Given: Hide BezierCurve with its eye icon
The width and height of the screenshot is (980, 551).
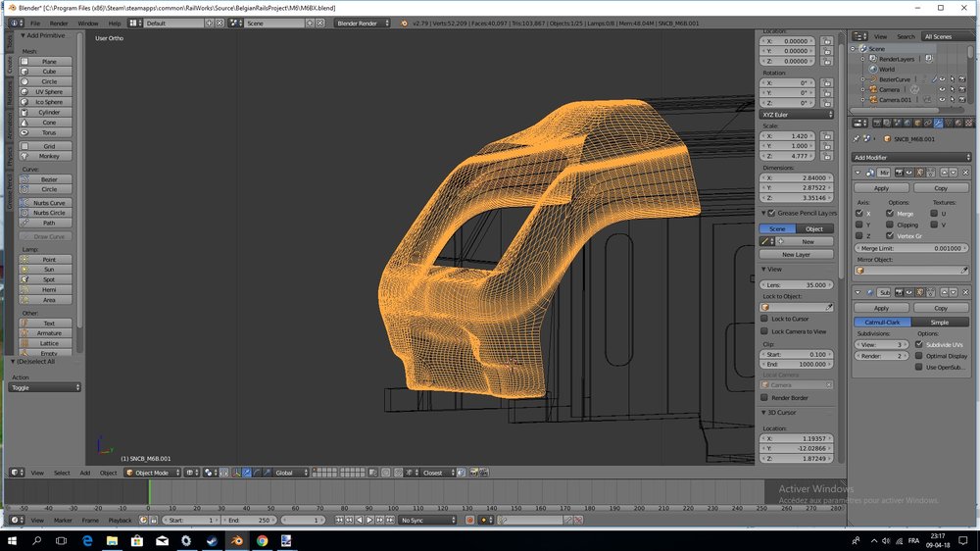Looking at the screenshot, I should click(x=942, y=79).
